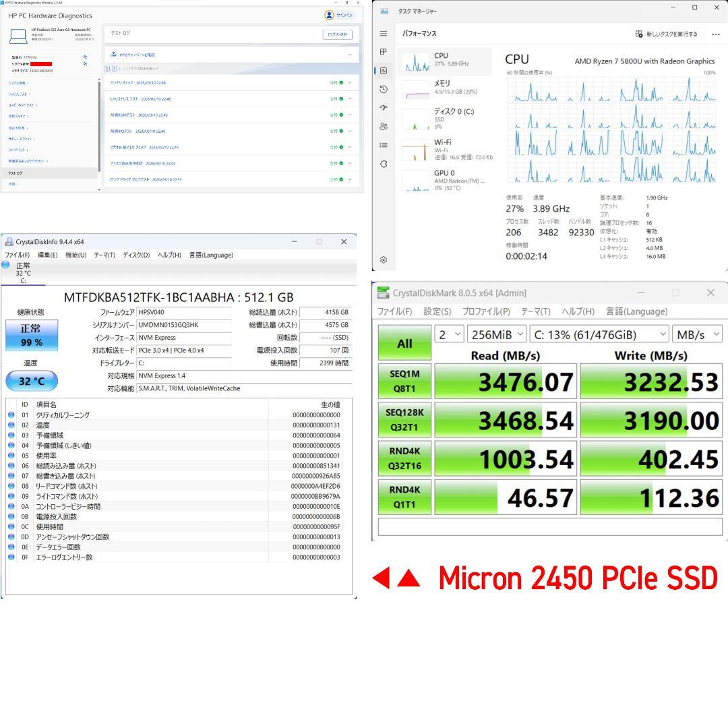Click 32 °C temperature button

32,381
